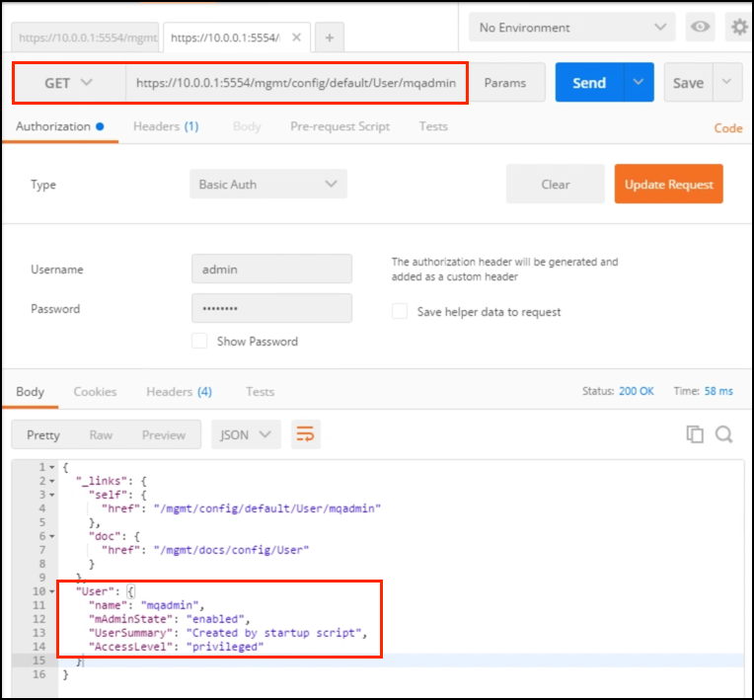754x700 pixels.
Task: Open the request Tests tab
Action: point(433,126)
